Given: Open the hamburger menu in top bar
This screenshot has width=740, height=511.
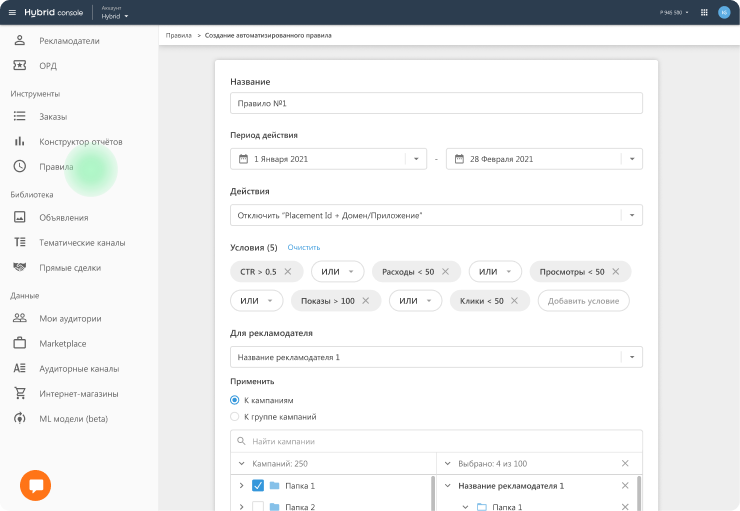Looking at the screenshot, I should coord(13,13).
